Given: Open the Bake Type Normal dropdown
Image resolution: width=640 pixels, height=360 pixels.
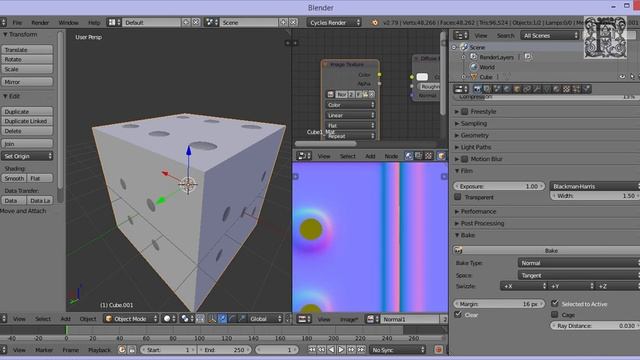Looking at the screenshot, I should click(579, 263).
